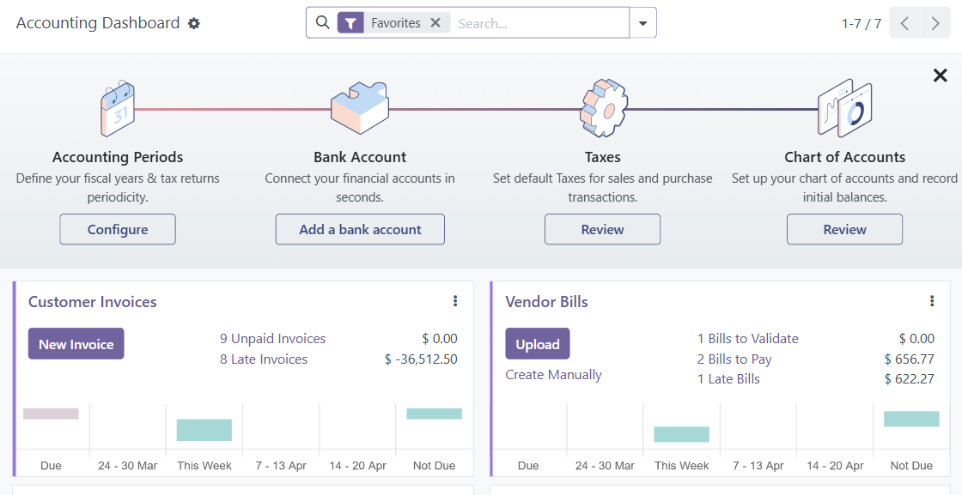Click the Taxes gear illustration icon
Image resolution: width=962 pixels, height=495 pixels.
(602, 108)
